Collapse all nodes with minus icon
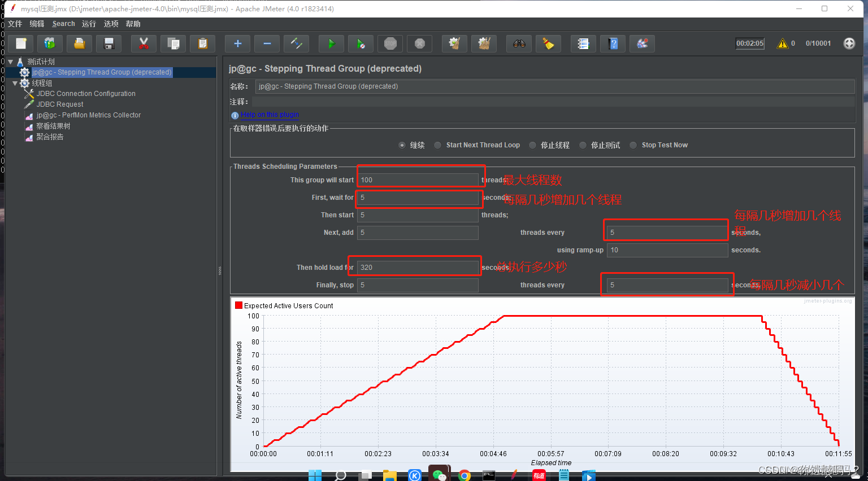Screen dimensions: 868x481 tap(267, 43)
